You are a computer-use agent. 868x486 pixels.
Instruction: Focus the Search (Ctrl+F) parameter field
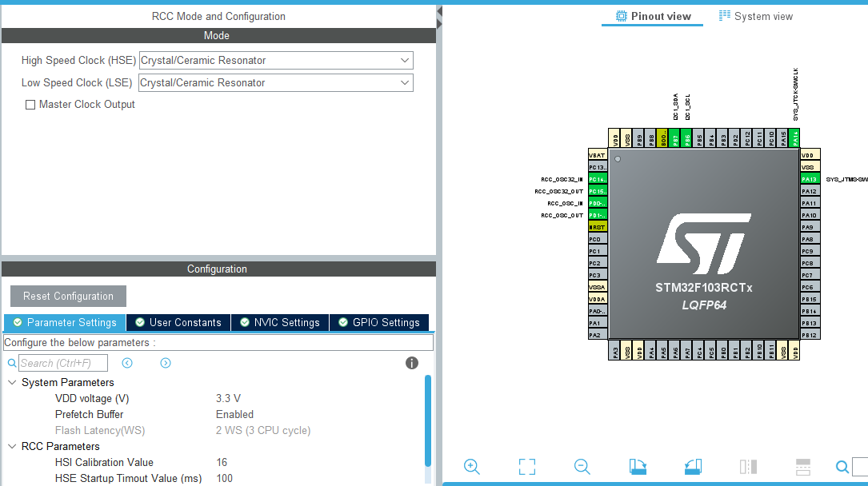coord(63,363)
